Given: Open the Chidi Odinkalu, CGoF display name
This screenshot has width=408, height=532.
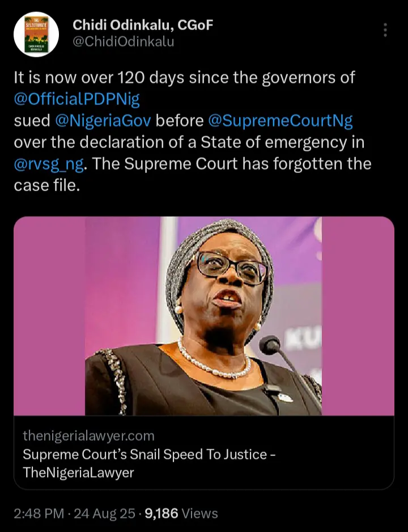Looking at the screenshot, I should pyautogui.click(x=143, y=25).
